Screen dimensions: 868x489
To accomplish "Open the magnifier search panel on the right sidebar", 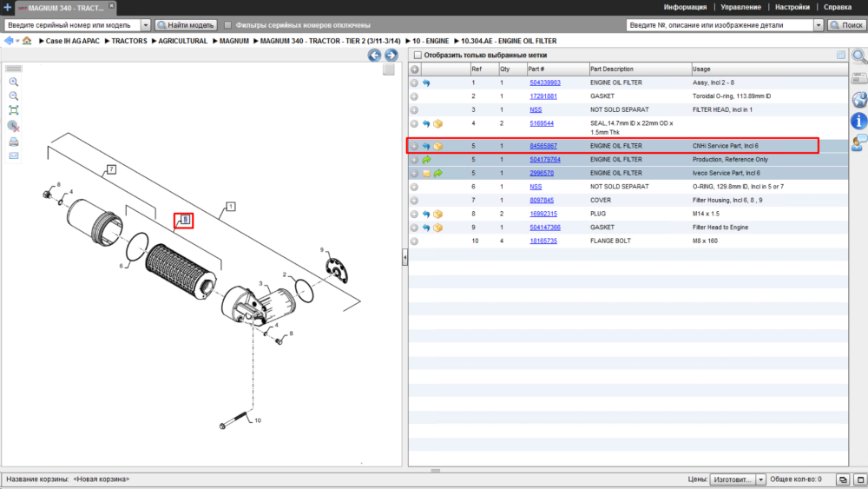I will click(x=859, y=56).
